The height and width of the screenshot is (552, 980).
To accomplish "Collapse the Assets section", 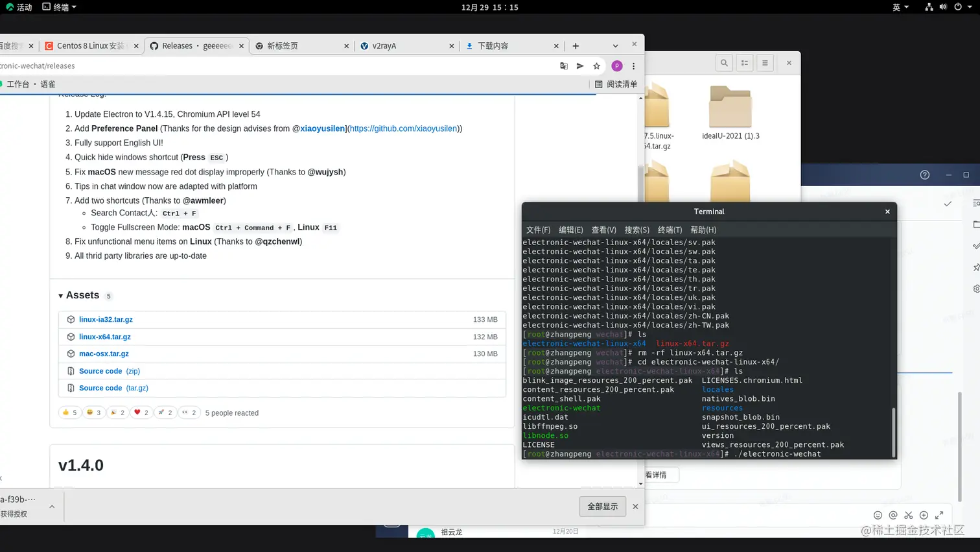I will pyautogui.click(x=61, y=296).
